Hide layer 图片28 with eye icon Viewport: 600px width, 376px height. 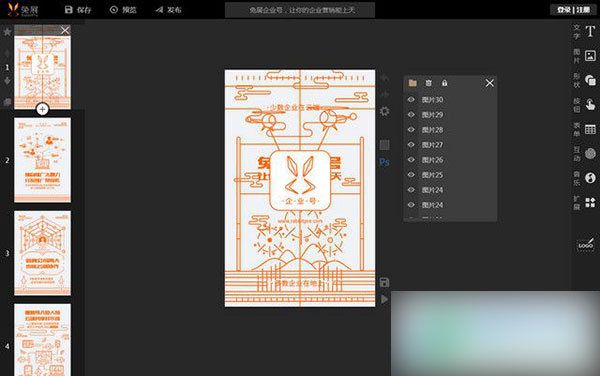click(x=411, y=129)
